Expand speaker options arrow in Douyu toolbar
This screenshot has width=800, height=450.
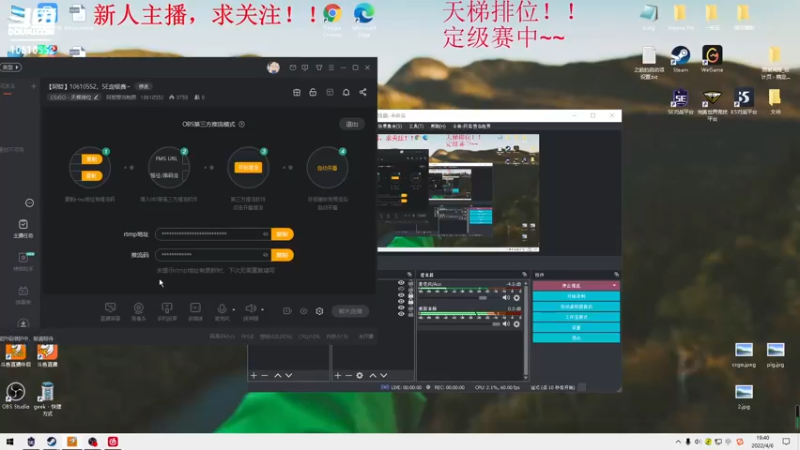click(x=262, y=309)
